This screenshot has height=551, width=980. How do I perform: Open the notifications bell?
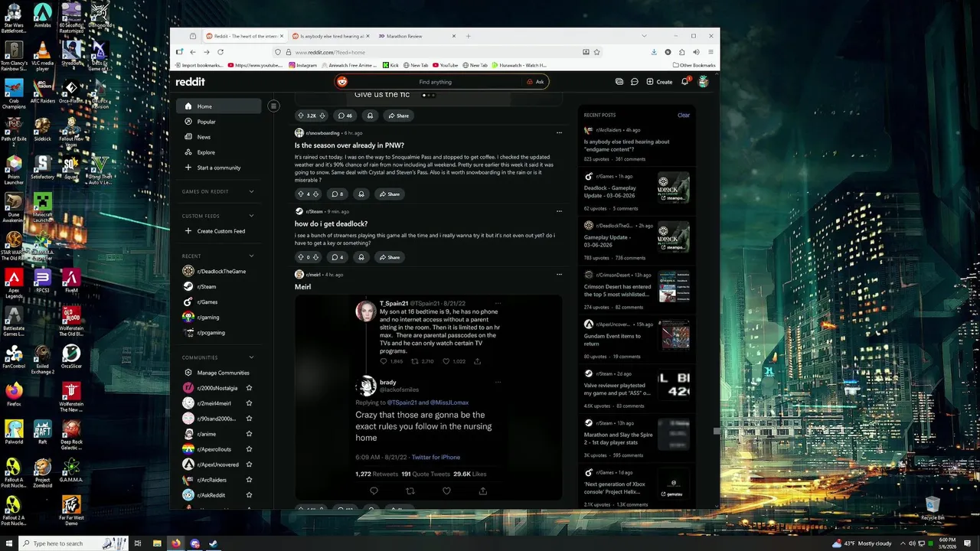coord(685,82)
